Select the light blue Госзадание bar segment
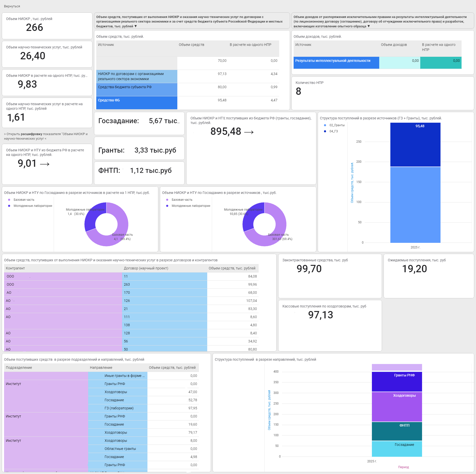476x474 pixels. tap(397, 449)
